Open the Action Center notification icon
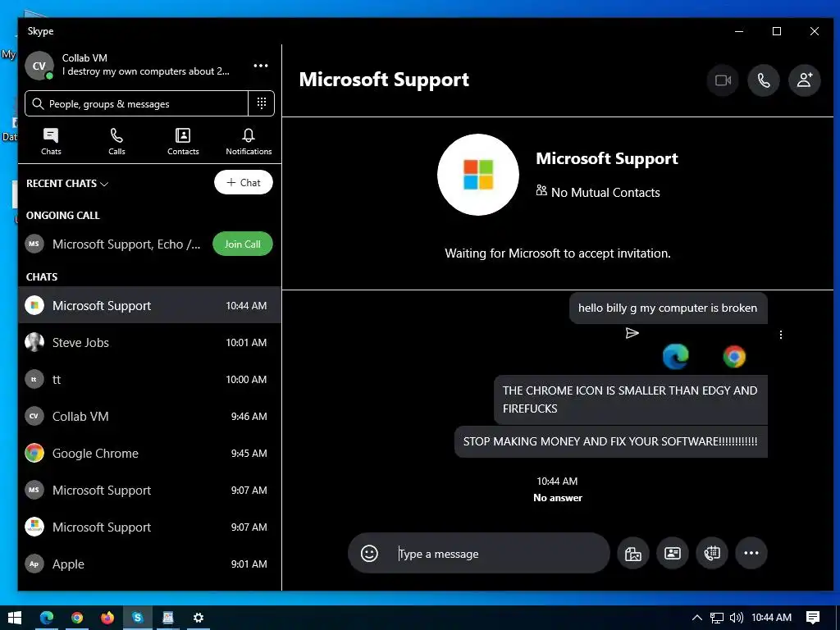The width and height of the screenshot is (840, 630). pyautogui.click(x=813, y=618)
